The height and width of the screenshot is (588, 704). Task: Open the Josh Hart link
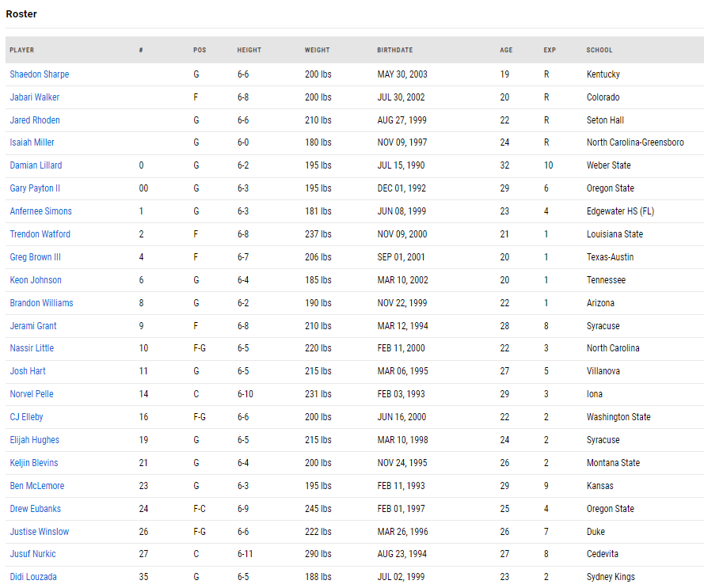(28, 371)
